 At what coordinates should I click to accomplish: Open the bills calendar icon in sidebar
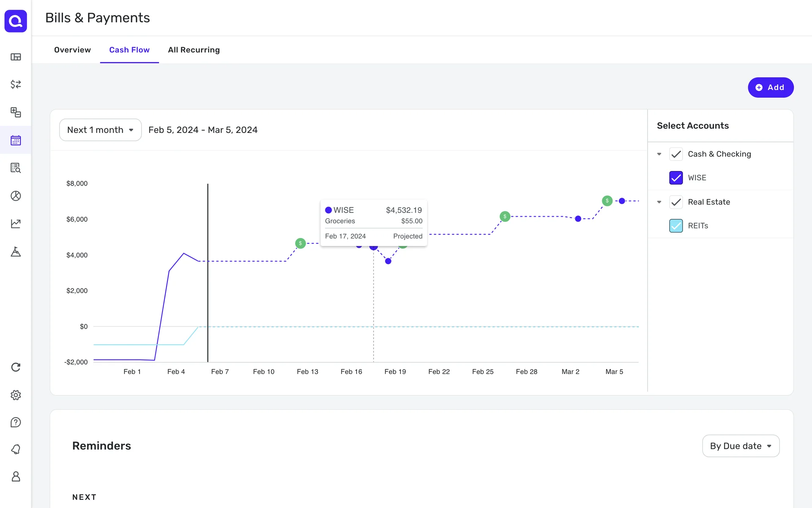pyautogui.click(x=16, y=140)
